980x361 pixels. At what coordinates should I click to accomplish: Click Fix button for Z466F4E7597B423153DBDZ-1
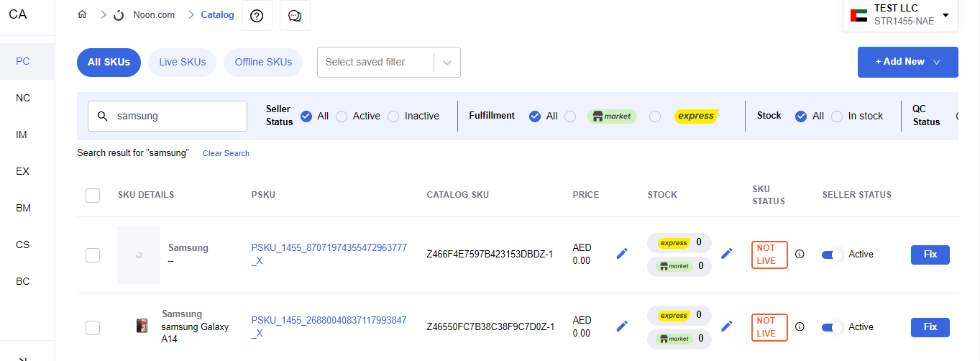[x=930, y=255]
